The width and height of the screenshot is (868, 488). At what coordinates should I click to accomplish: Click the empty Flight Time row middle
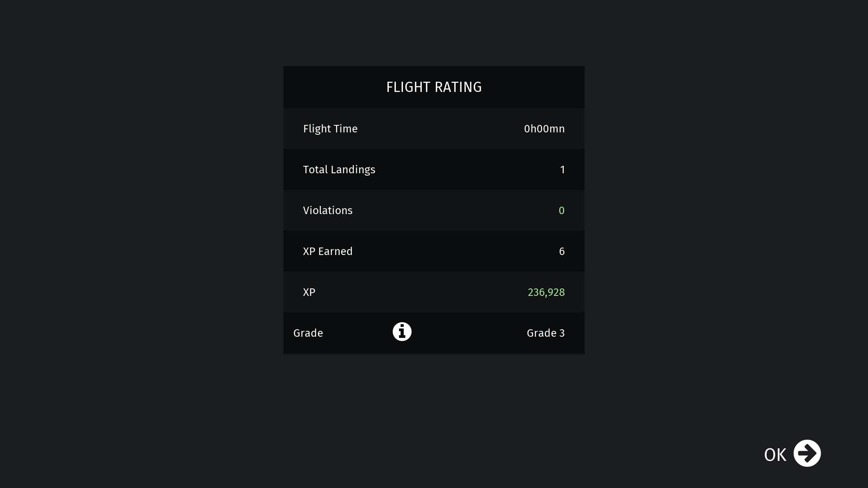441,129
